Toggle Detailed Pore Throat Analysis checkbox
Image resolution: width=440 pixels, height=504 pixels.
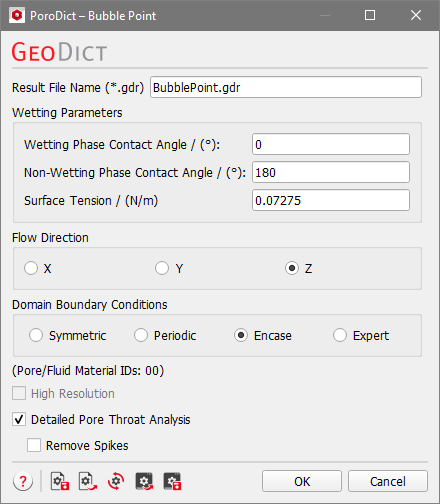pos(19,419)
